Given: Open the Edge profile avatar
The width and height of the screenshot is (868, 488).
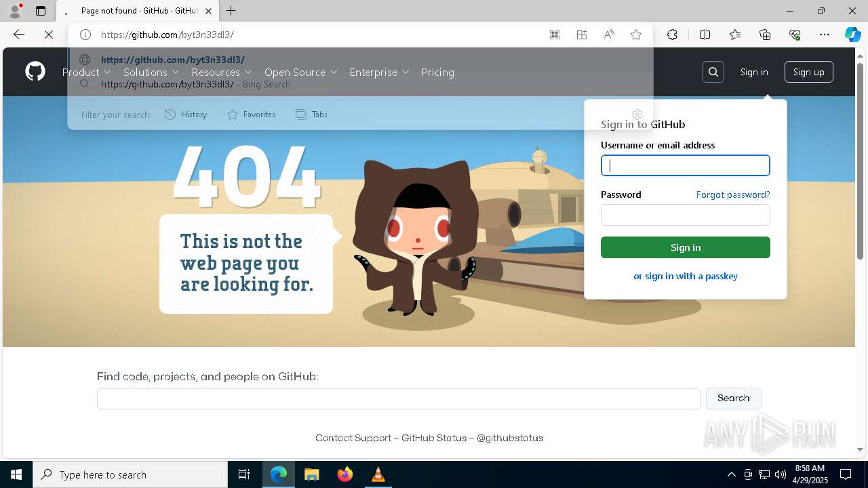Looking at the screenshot, I should pyautogui.click(x=15, y=11).
